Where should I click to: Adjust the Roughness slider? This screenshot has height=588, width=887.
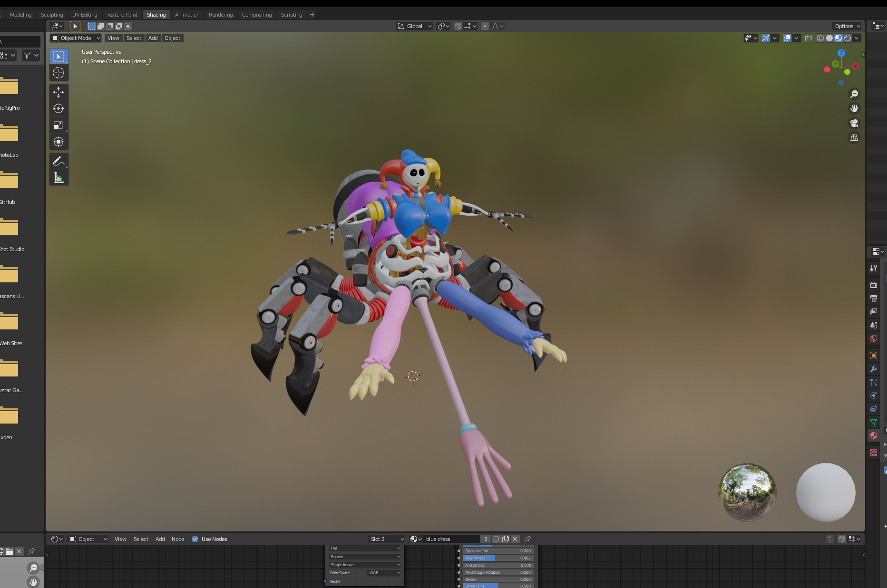(498, 558)
